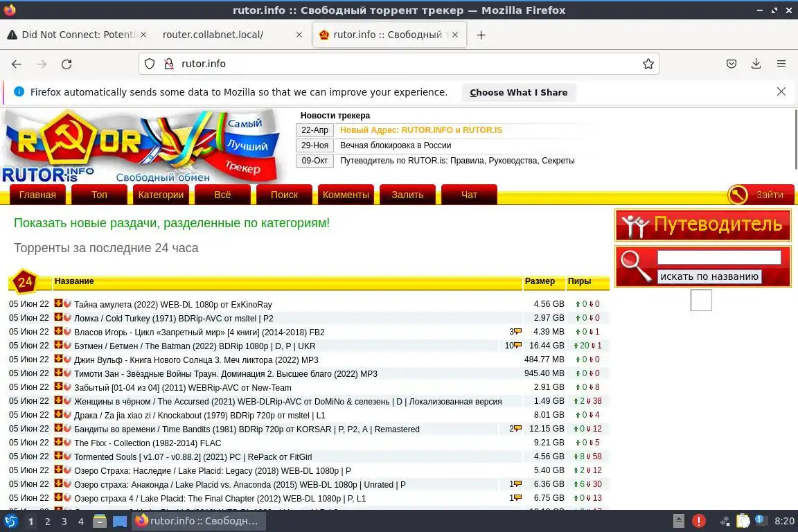Click the RUTOR logo banner
This screenshot has height=532, width=798.
[x=141, y=147]
